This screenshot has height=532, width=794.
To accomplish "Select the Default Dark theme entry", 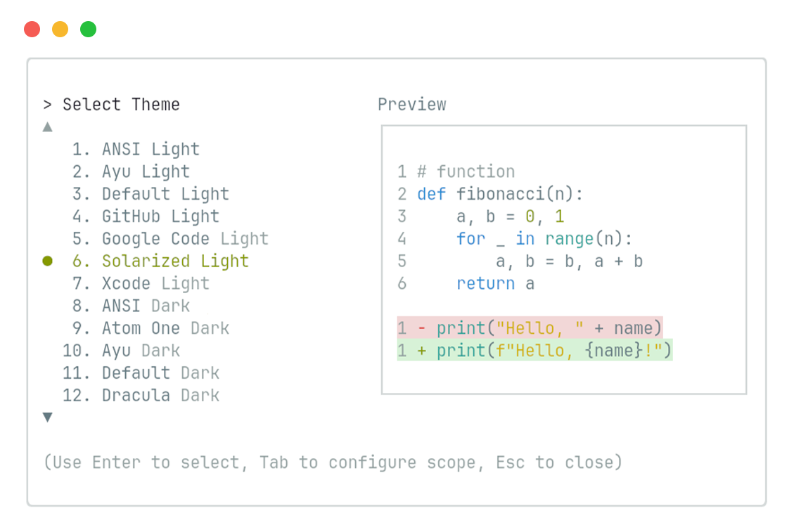I will [x=155, y=373].
